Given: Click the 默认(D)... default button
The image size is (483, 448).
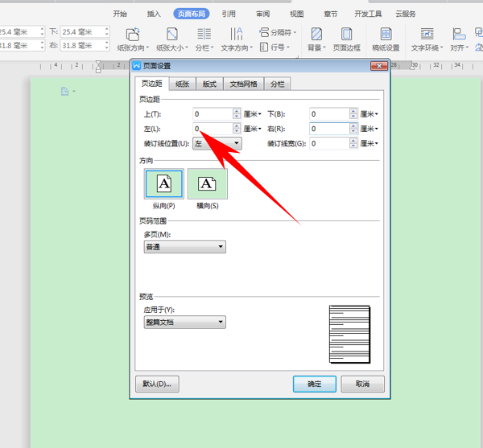Looking at the screenshot, I should click(x=157, y=384).
